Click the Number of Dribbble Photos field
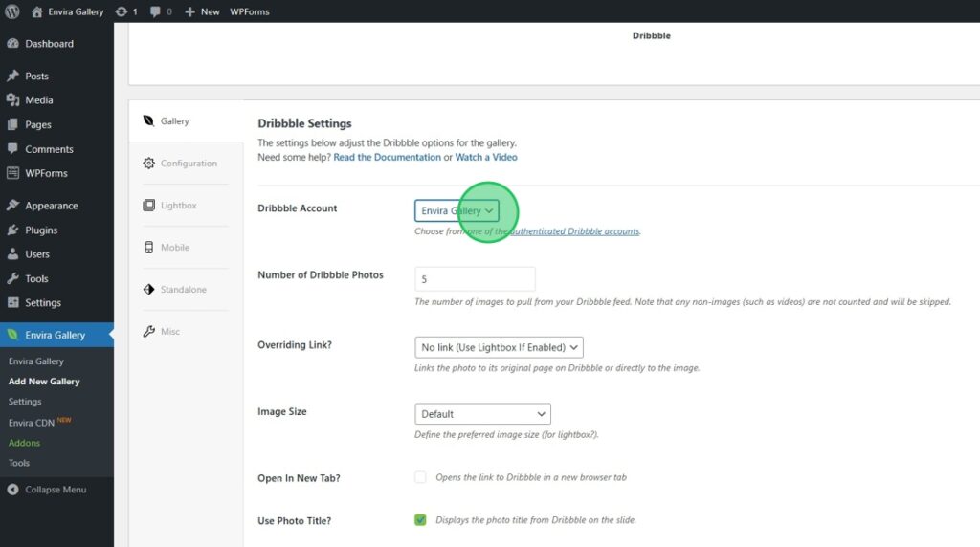Screen dimensions: 980x547 pos(475,279)
